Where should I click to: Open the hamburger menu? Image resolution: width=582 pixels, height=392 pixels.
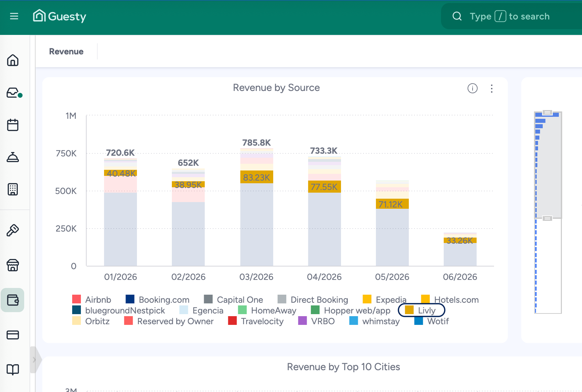tap(14, 16)
